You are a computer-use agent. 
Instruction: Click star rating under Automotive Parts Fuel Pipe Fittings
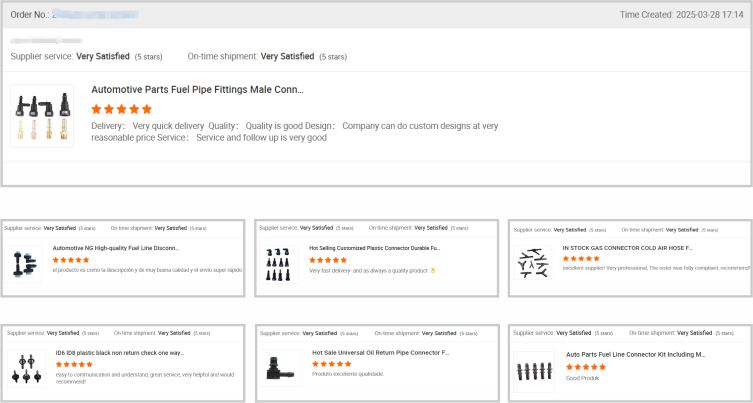[x=121, y=109]
